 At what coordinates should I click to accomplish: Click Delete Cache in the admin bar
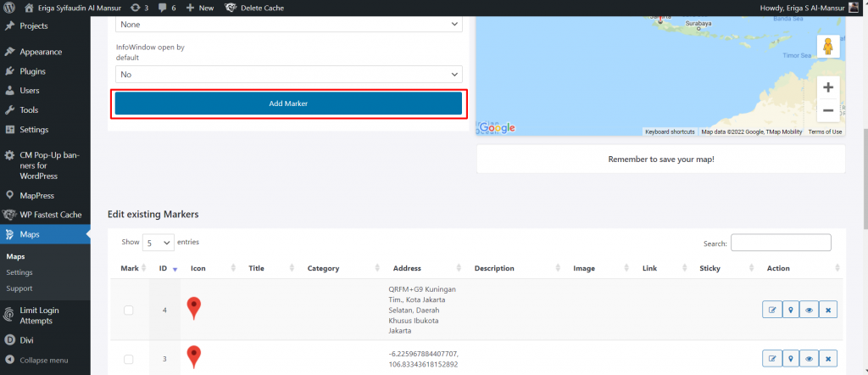[x=255, y=8]
